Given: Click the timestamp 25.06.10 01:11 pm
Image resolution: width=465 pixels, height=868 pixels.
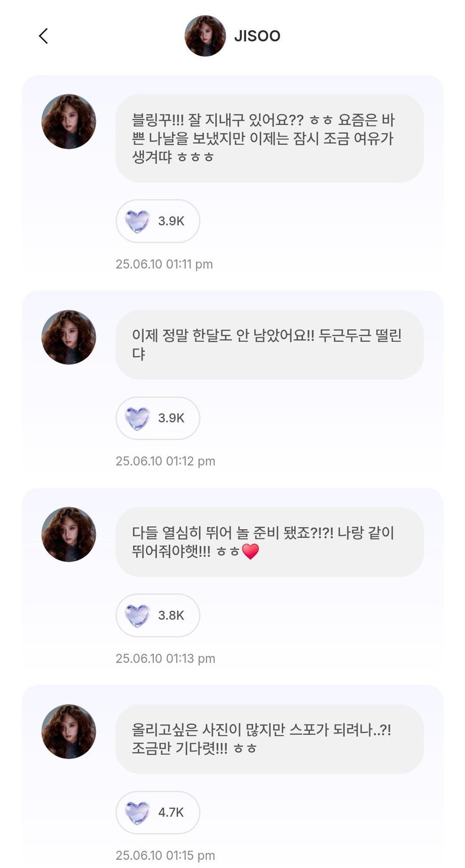Looking at the screenshot, I should coord(164,264).
